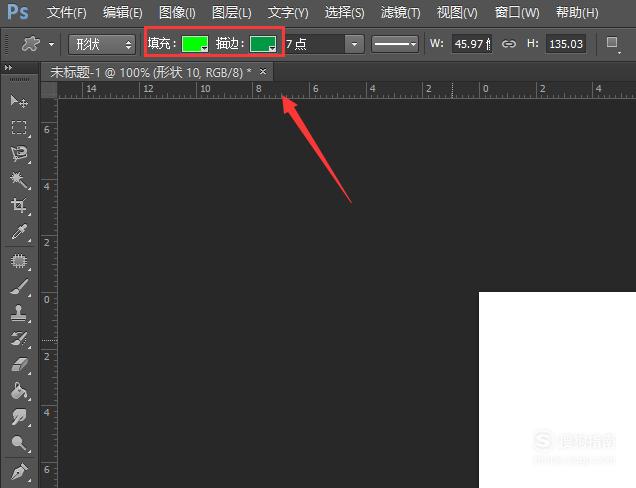This screenshot has width=636, height=488.
Task: Select the Dodge tool
Action: (x=19, y=443)
